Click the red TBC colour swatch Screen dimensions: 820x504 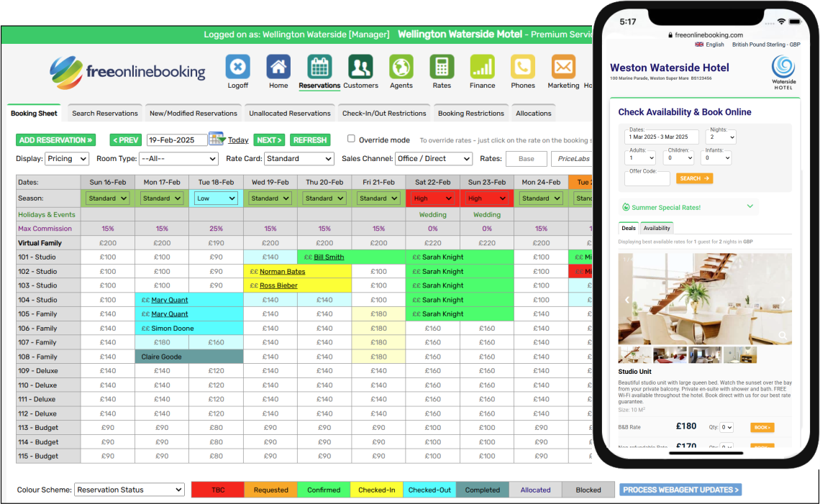(x=218, y=490)
